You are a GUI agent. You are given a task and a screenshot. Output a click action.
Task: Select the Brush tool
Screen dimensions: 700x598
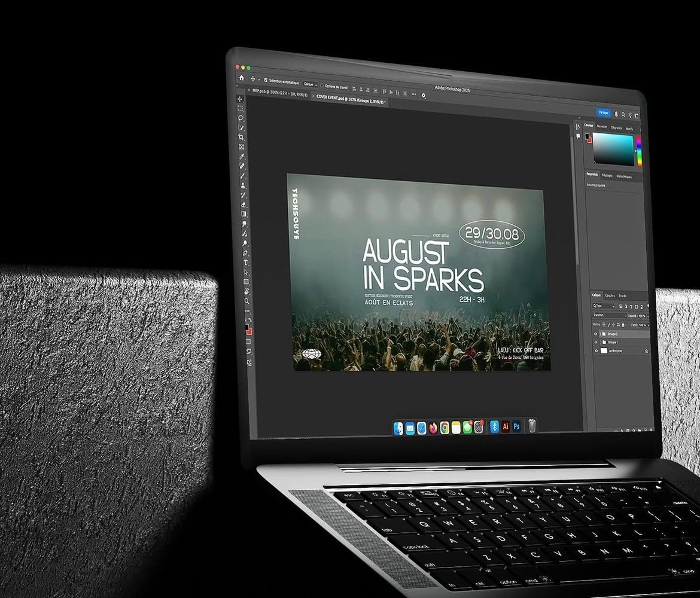coord(242,175)
